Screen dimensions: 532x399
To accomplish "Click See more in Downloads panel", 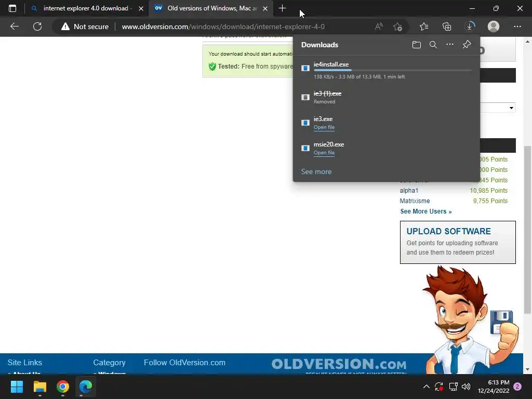I will pyautogui.click(x=316, y=171).
